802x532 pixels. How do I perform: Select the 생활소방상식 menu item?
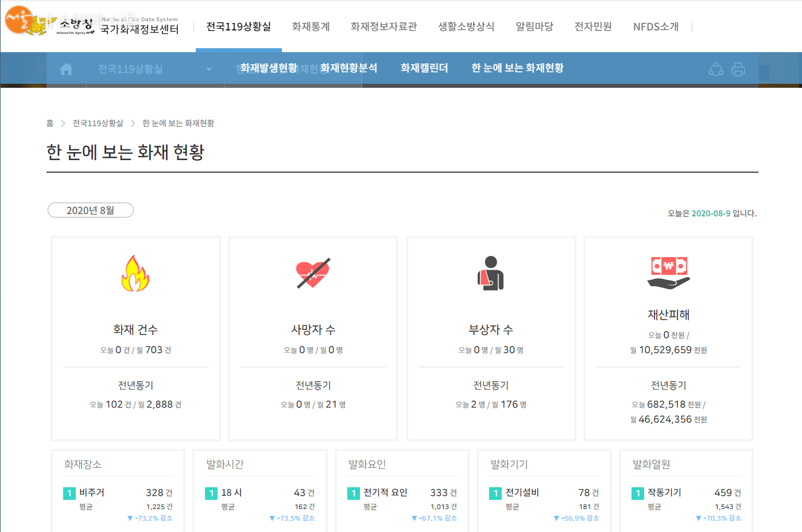pos(466,26)
